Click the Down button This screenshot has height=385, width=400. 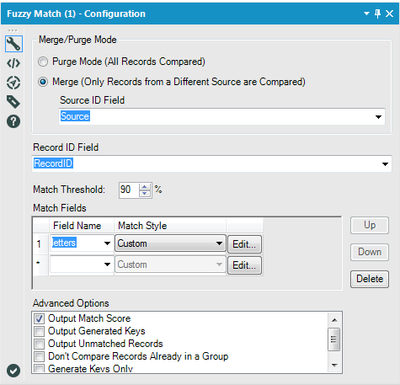point(369,252)
